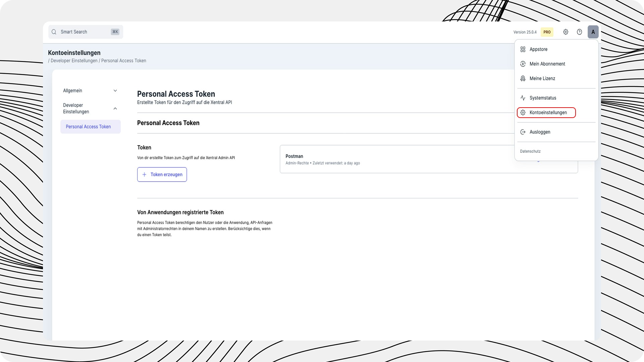Click the 'Admin-Rechte • Zuletzt verwendet' text
This screenshot has width=644, height=362.
point(323,163)
